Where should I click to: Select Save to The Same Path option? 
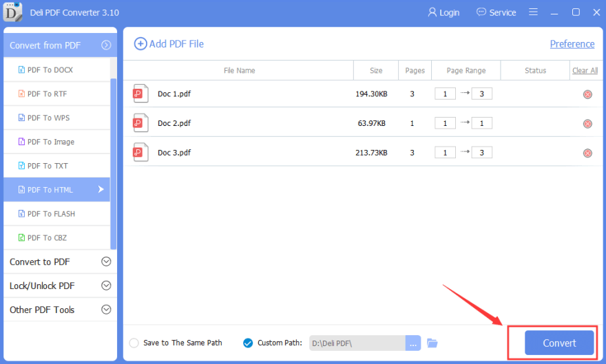click(134, 343)
